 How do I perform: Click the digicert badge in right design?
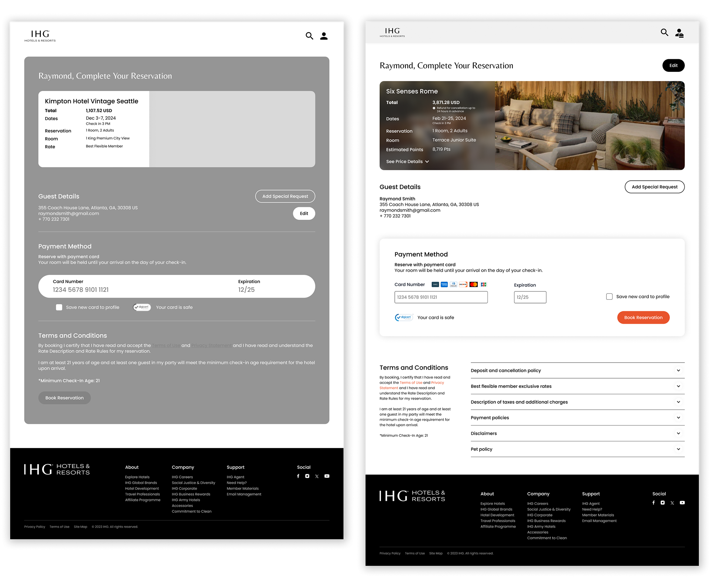pyautogui.click(x=404, y=317)
